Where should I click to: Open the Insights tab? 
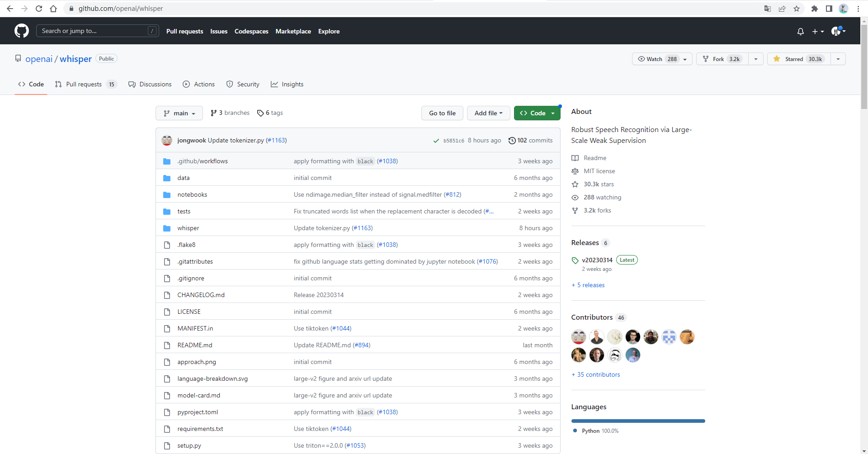287,84
